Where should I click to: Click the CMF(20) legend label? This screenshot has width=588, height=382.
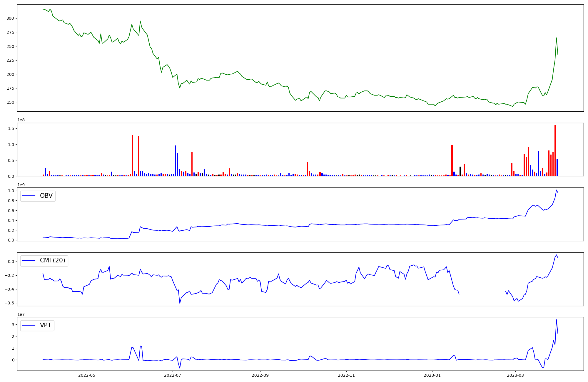pyautogui.click(x=52, y=261)
